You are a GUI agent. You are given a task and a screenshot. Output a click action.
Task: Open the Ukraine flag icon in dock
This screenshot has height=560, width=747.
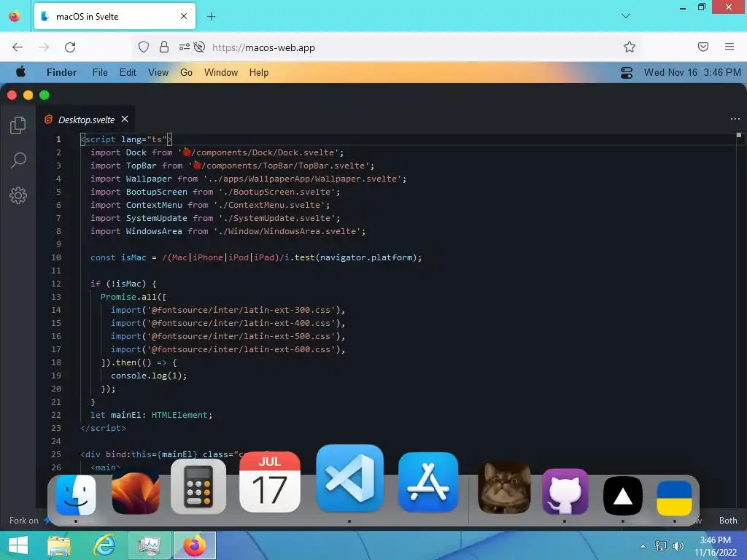click(674, 497)
